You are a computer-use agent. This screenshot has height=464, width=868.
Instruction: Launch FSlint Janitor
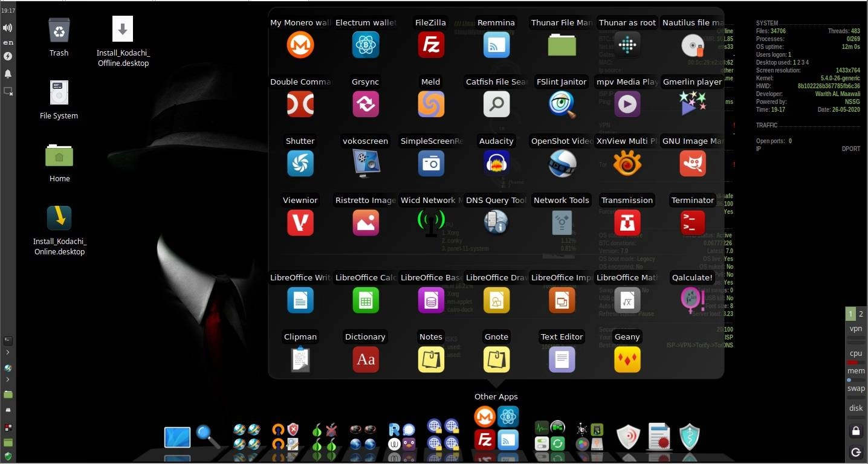point(562,104)
